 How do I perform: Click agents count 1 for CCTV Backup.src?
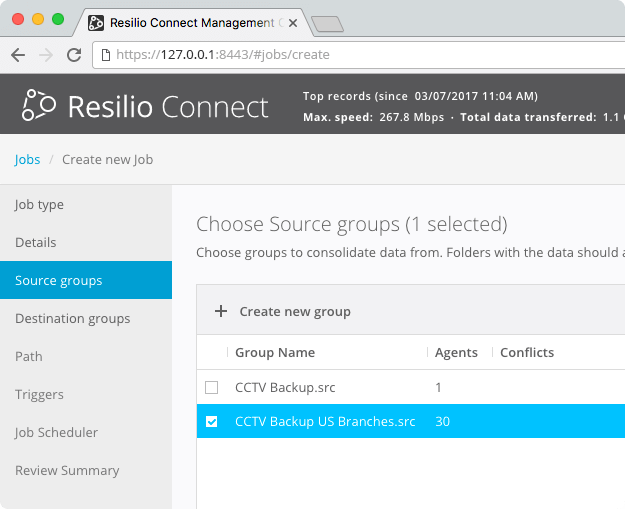pos(438,387)
